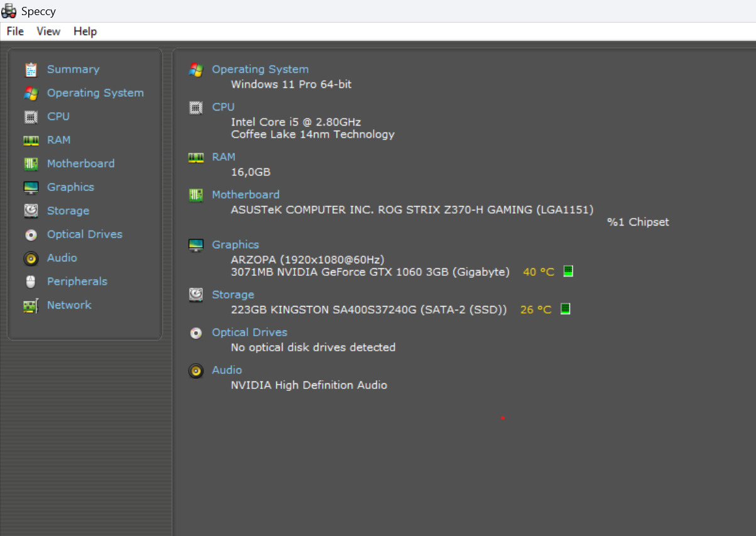This screenshot has width=756, height=536.
Task: Click the Graphics monitor icon in sidebar
Action: [x=31, y=187]
